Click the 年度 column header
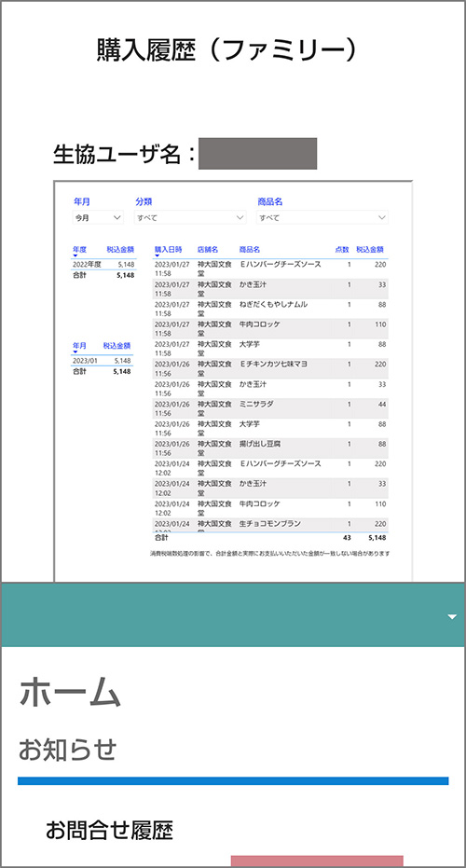Screen dimensions: 466x868 point(79,250)
